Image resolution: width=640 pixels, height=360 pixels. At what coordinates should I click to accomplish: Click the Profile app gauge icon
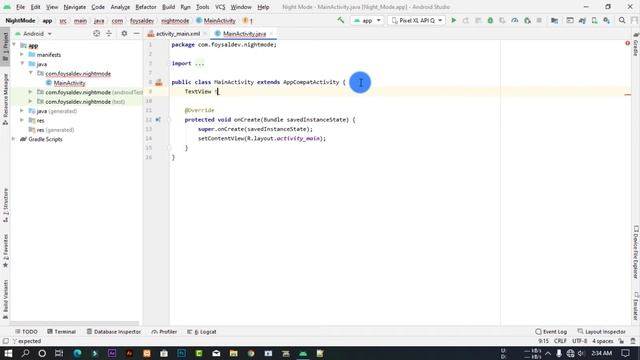pyautogui.click(x=515, y=20)
